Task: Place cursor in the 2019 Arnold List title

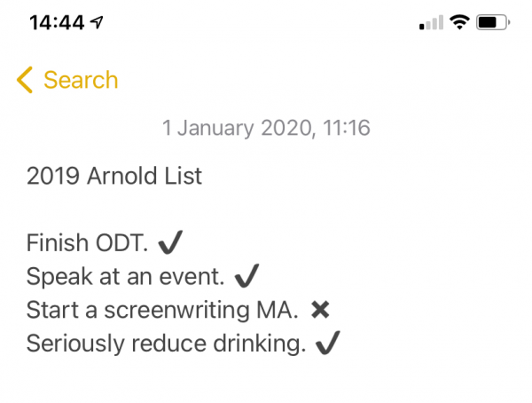Action: pyautogui.click(x=114, y=176)
